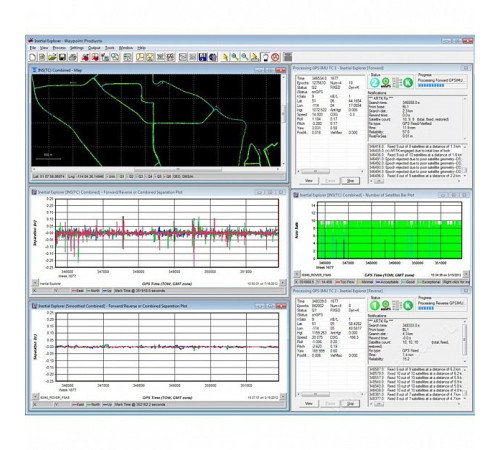Click the grey building icon at toolbar end
The height and width of the screenshot is (450, 500).
287,57
